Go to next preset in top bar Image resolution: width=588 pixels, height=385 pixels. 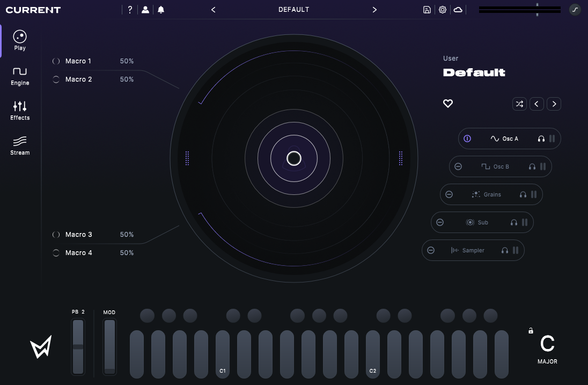coord(374,10)
